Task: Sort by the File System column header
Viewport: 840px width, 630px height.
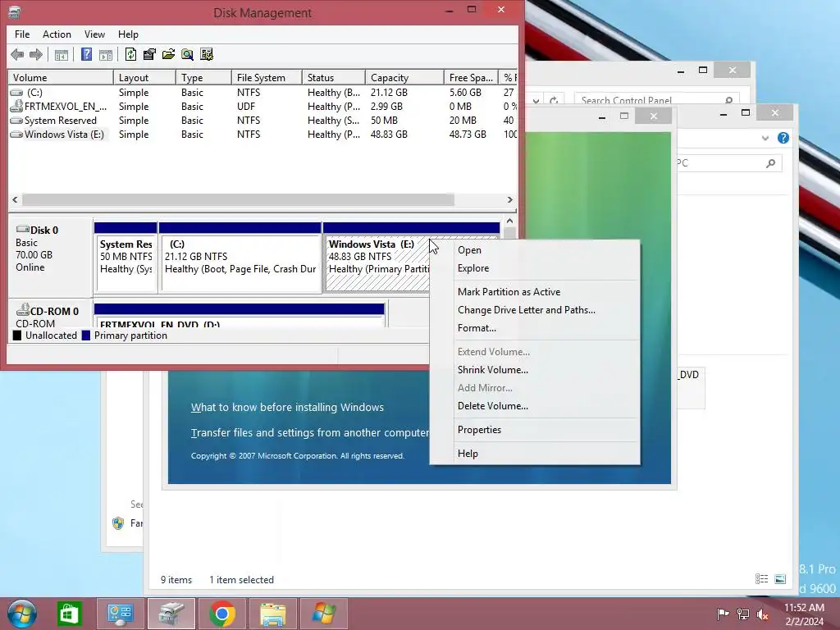Action: (x=267, y=78)
